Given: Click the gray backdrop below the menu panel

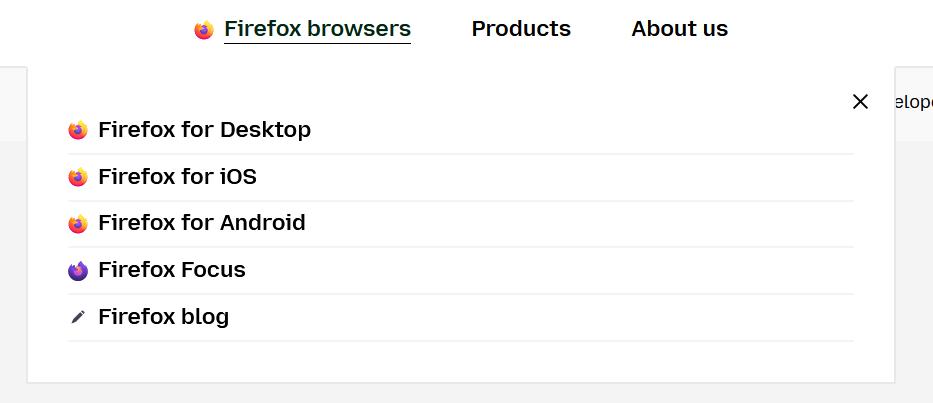Looking at the screenshot, I should [466, 393].
